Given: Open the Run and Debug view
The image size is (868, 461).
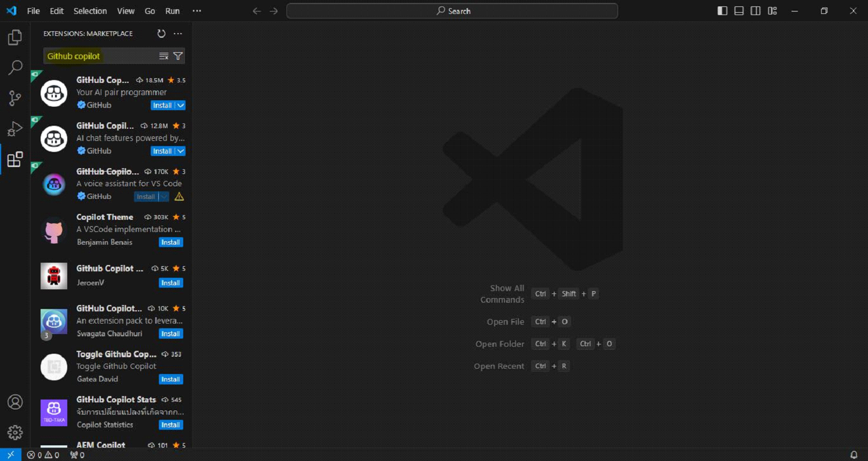Looking at the screenshot, I should pos(15,129).
